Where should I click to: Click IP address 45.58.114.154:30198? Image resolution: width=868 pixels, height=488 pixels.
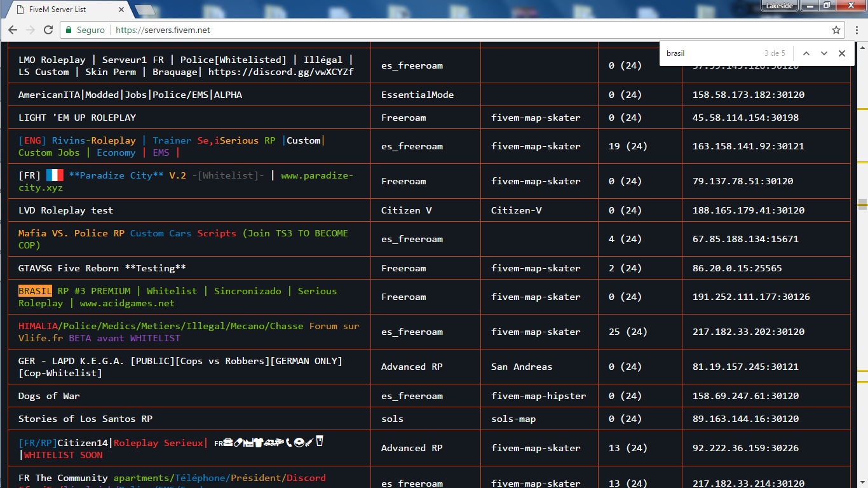pyautogui.click(x=745, y=118)
